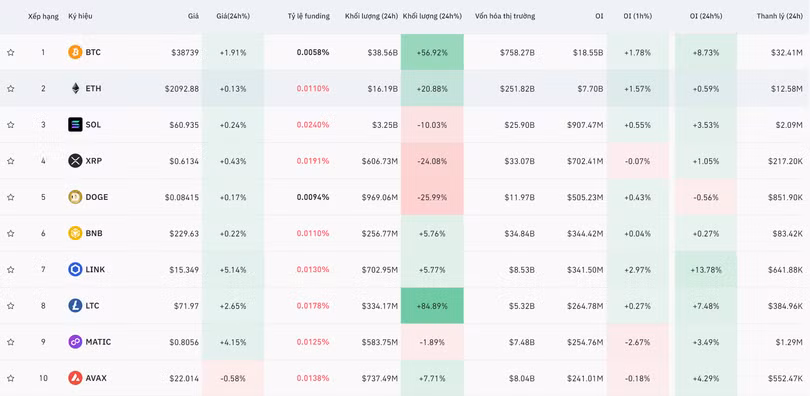
Task: Click the Ethereum diamond icon
Action: (x=75, y=88)
